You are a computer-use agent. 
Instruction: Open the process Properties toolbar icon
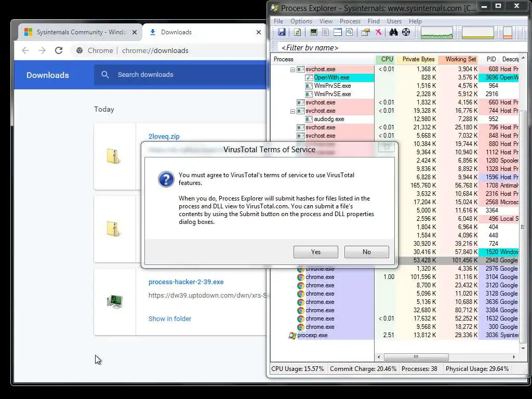click(365, 32)
